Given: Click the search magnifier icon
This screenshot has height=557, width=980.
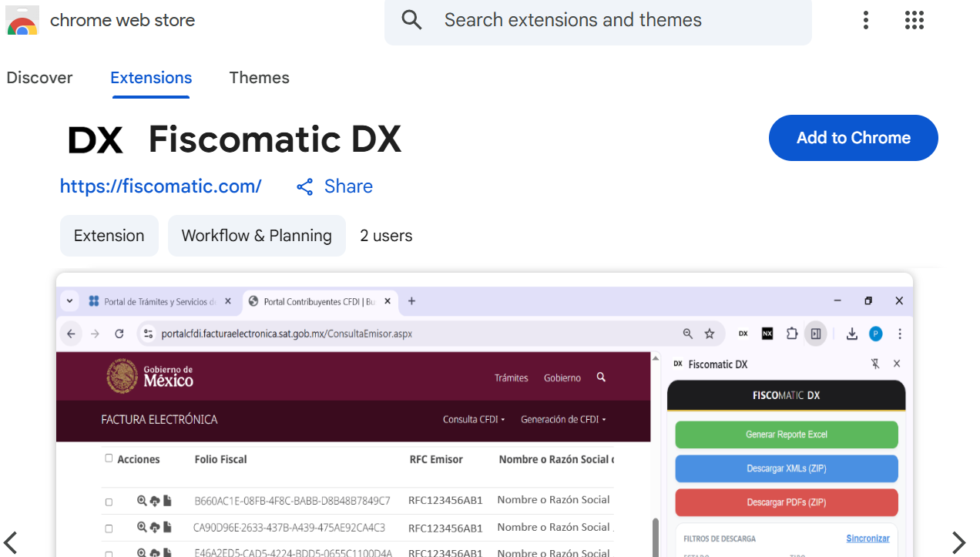Looking at the screenshot, I should point(412,20).
